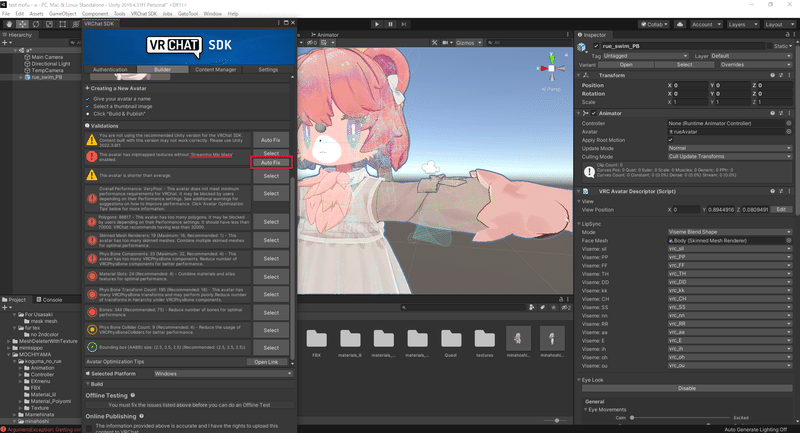Open the Tag dropdown
The width and height of the screenshot is (800, 433).
[646, 56]
